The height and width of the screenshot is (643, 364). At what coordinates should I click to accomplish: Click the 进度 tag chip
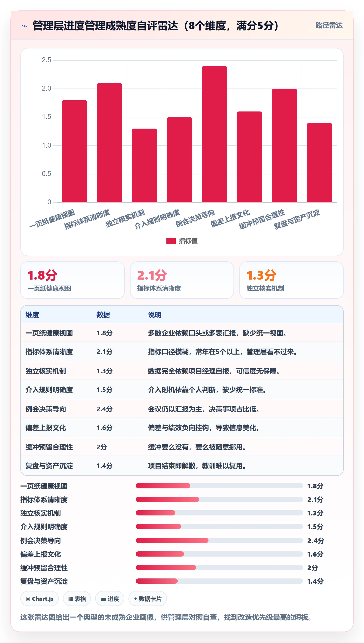[110, 599]
